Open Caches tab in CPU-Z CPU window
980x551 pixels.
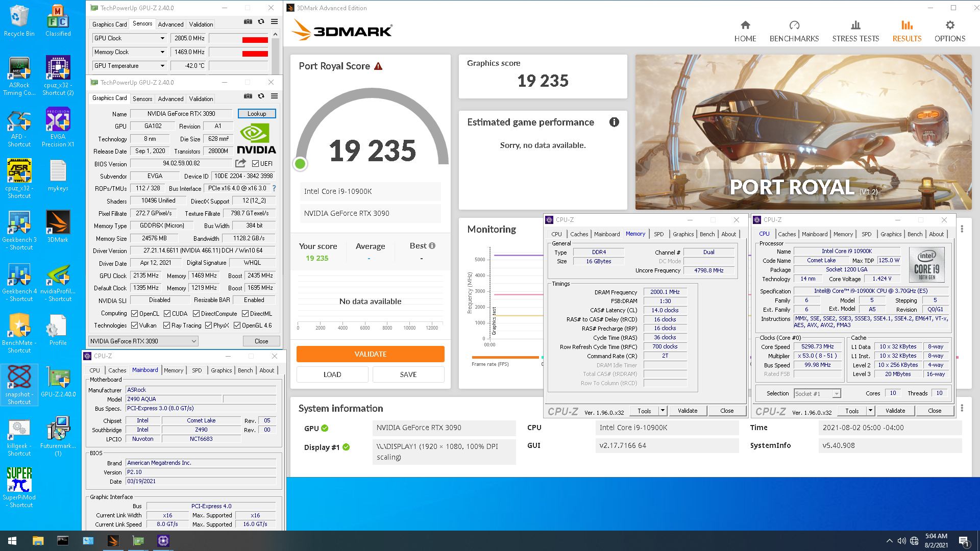pyautogui.click(x=787, y=234)
